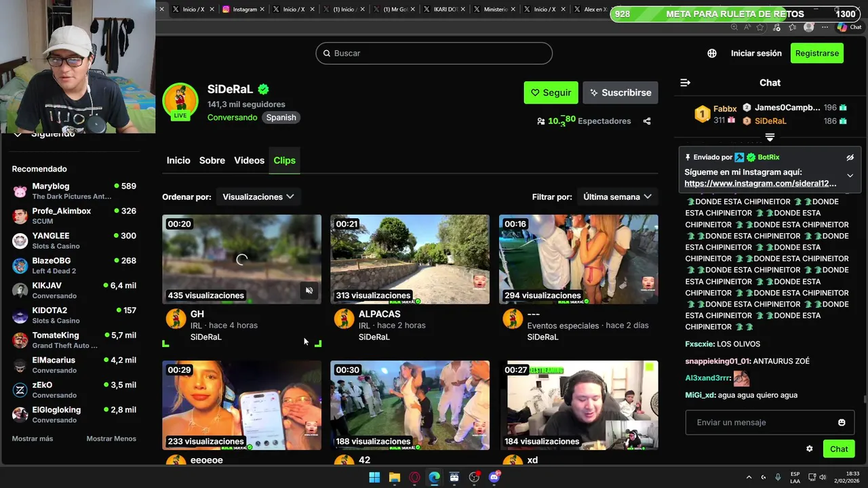Open the emoji picker in chat input
Screen dimensions: 868x488
coord(842,422)
